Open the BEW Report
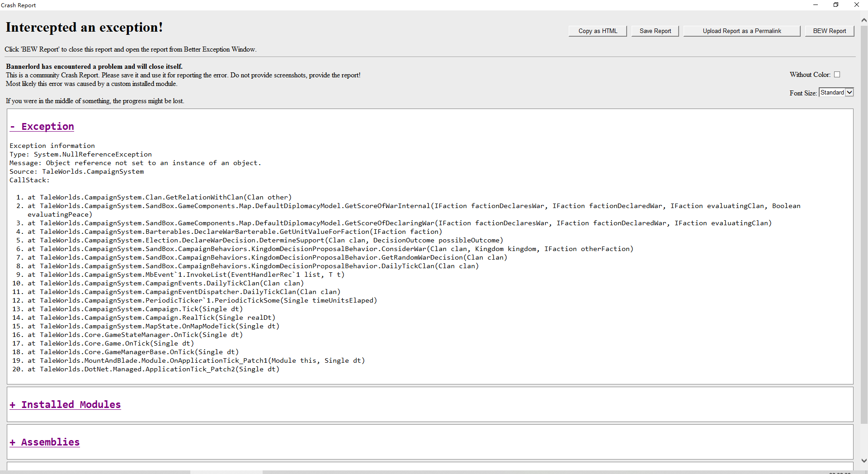 830,31
